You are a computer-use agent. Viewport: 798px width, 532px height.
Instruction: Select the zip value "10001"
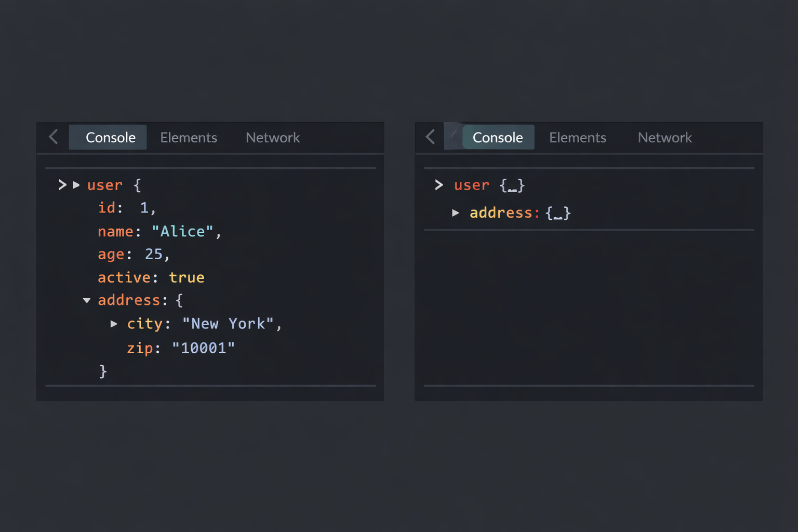(x=203, y=348)
